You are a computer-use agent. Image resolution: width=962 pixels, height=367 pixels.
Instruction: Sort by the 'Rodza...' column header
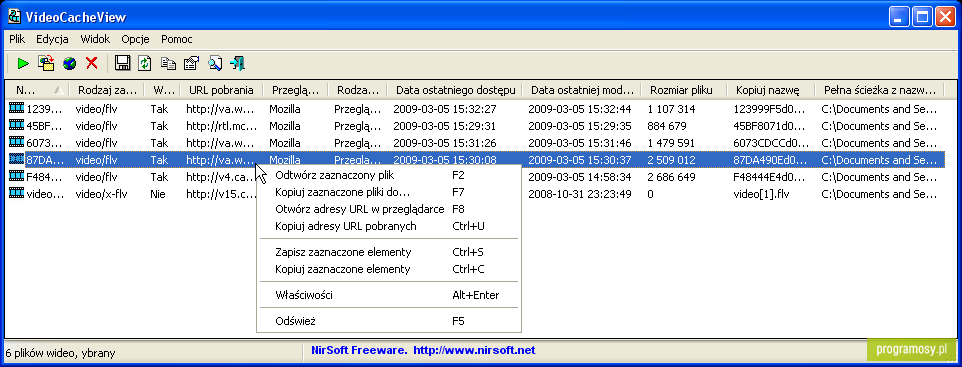[358, 90]
